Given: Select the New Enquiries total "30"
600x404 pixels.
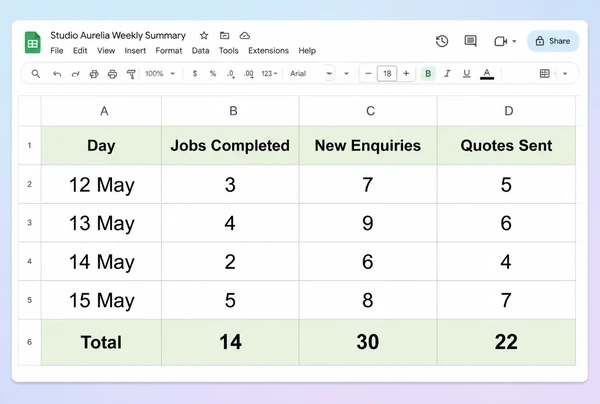Looking at the screenshot, I should click(x=368, y=342).
